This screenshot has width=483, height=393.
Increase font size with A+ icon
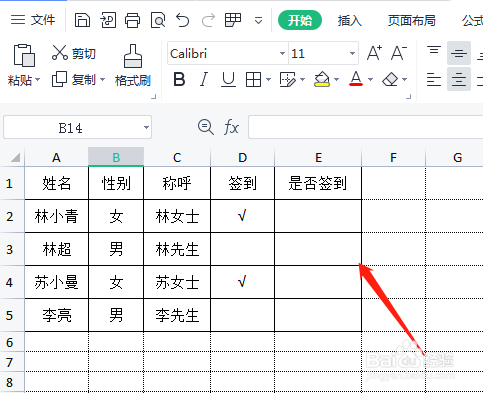pos(374,53)
